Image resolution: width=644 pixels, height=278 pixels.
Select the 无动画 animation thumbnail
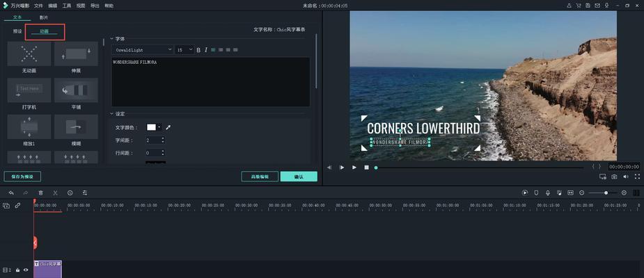tap(29, 54)
